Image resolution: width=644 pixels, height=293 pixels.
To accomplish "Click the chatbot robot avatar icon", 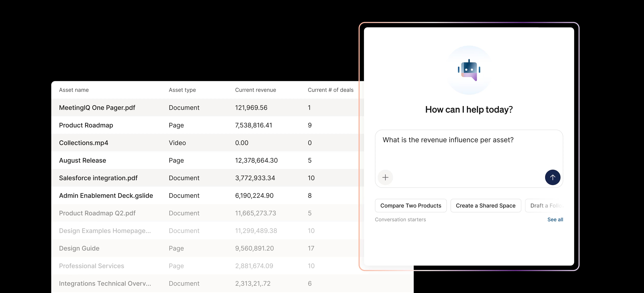I will (469, 70).
